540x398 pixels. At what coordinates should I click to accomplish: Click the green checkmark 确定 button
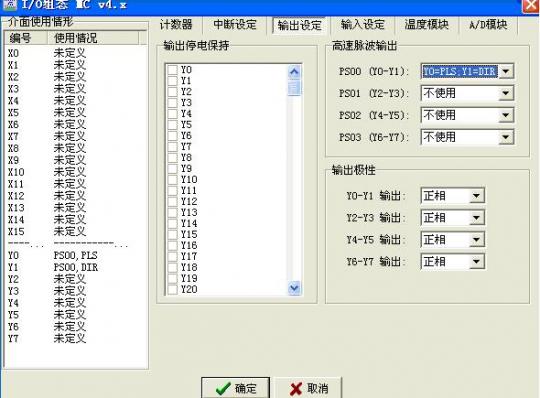(x=235, y=388)
